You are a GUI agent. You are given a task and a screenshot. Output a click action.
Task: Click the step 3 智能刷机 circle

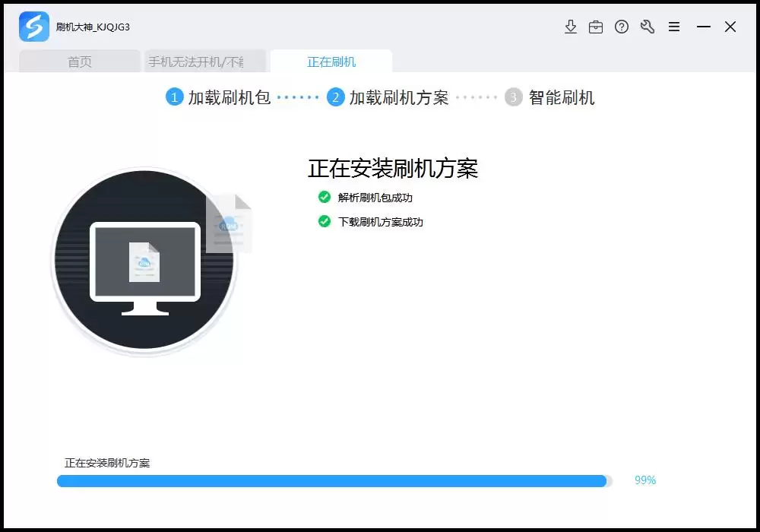click(514, 97)
